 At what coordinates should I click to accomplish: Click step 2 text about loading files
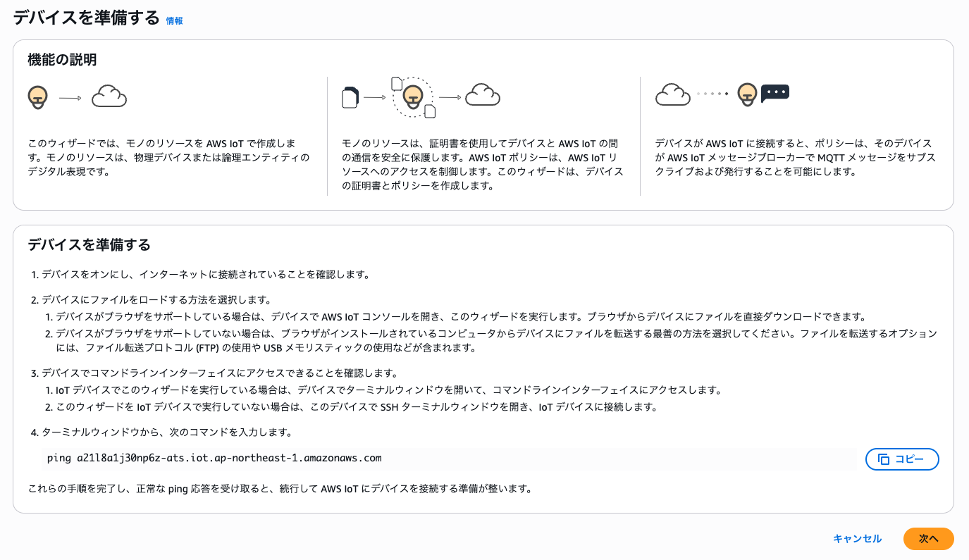tap(156, 299)
